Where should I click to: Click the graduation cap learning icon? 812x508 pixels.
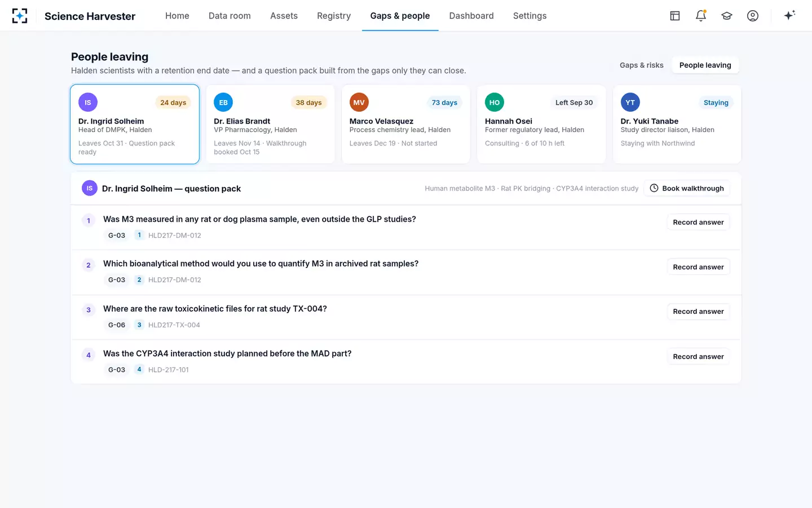[x=727, y=16]
